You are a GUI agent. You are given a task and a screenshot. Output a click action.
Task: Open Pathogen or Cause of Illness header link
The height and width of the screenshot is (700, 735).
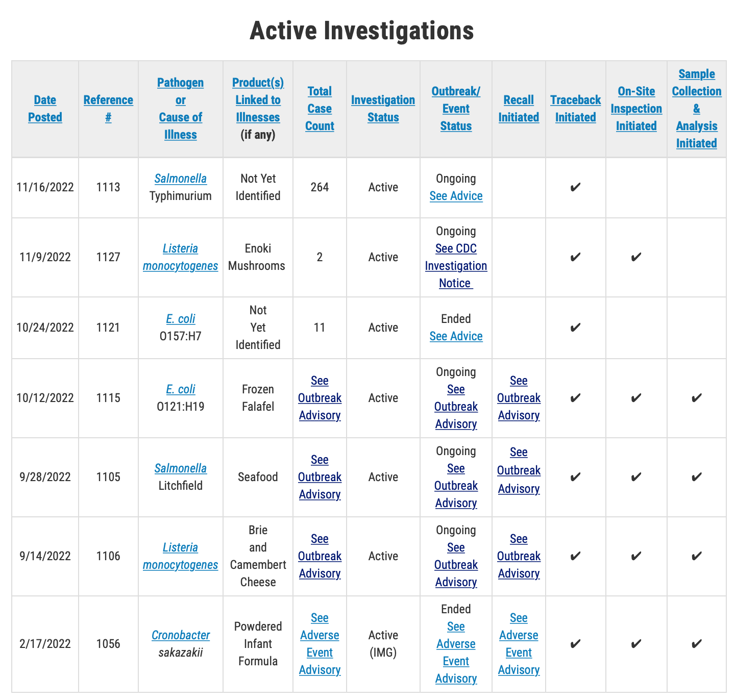click(180, 109)
